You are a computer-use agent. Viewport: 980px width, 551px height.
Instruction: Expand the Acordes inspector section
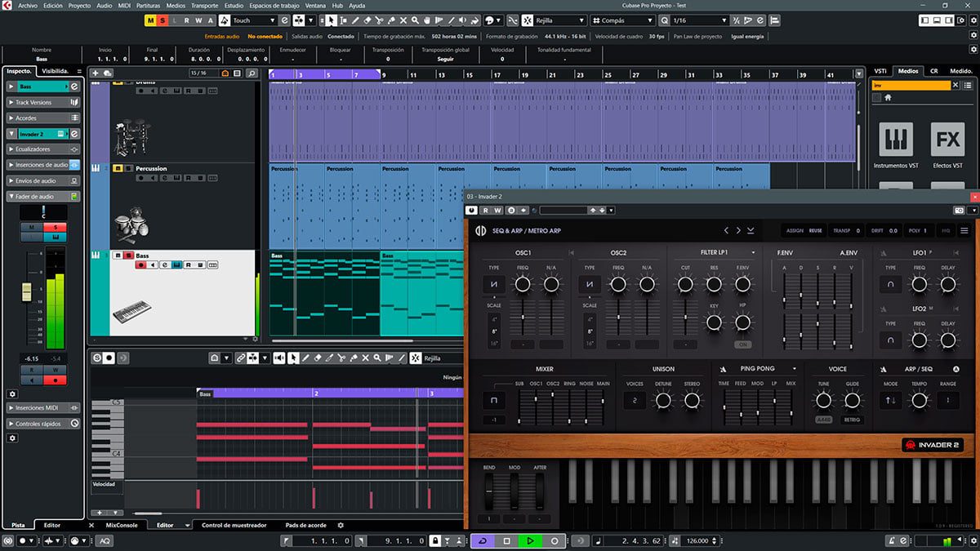click(43, 118)
